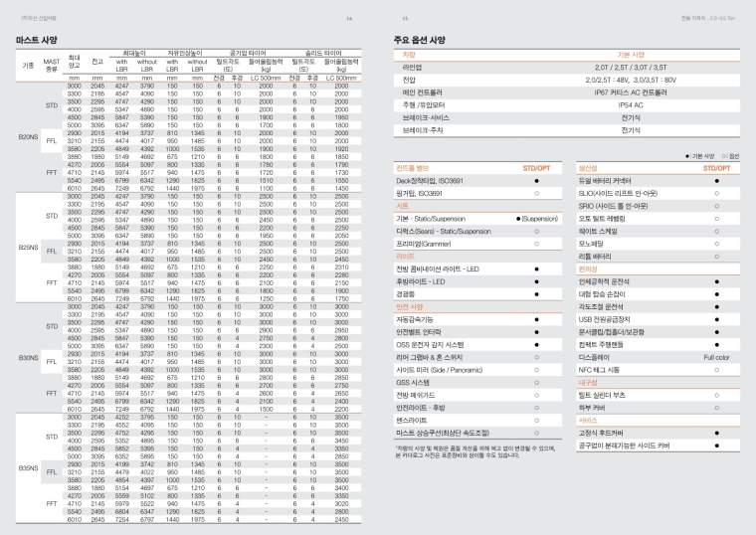Click the Suspension dot in 기본 seat row

pyautogui.click(x=519, y=217)
